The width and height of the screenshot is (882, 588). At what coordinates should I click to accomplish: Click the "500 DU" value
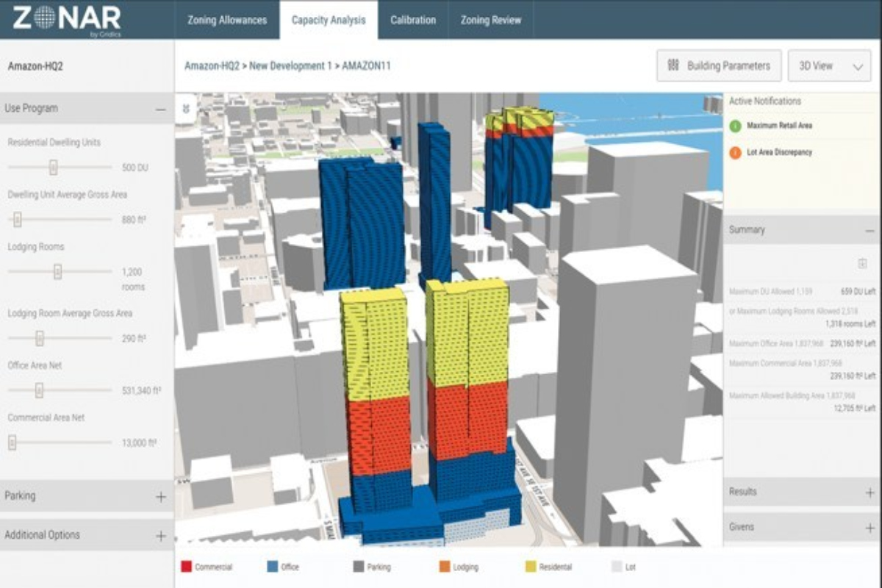pos(135,168)
